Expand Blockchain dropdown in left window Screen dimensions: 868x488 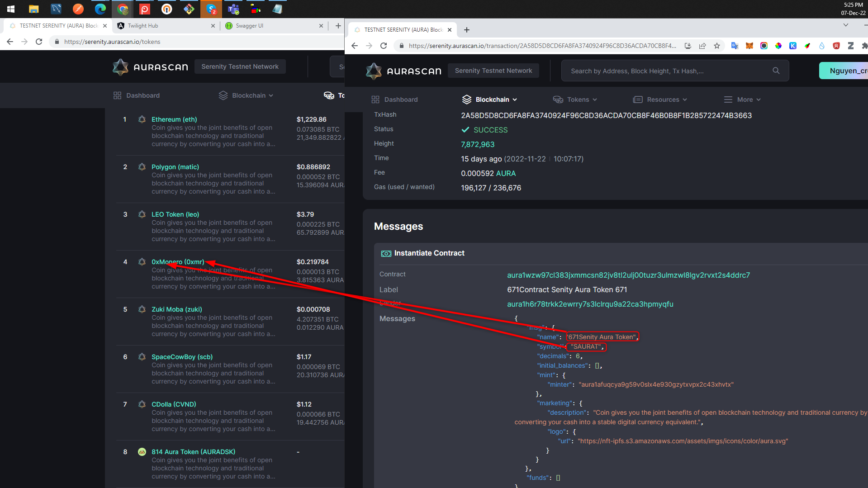[x=246, y=95]
